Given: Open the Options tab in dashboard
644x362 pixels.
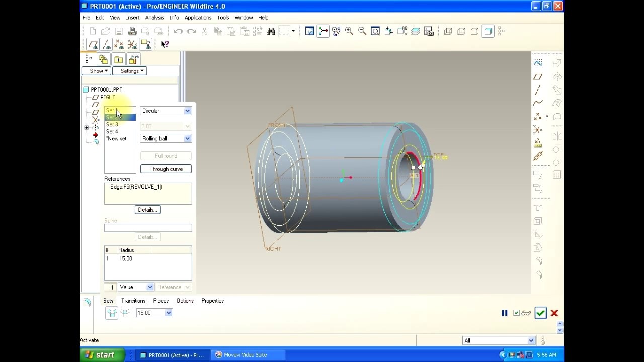Looking at the screenshot, I should point(185,301).
